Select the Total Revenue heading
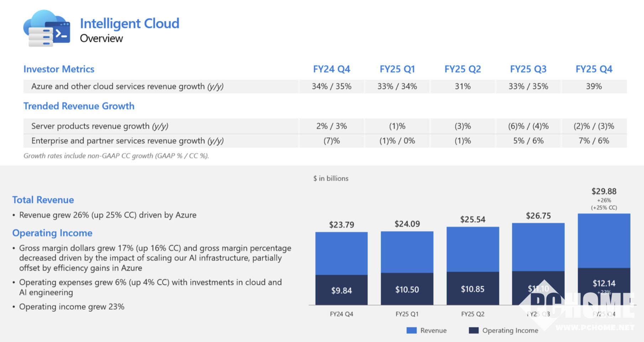Screen dimensions: 644x342 click(x=43, y=200)
